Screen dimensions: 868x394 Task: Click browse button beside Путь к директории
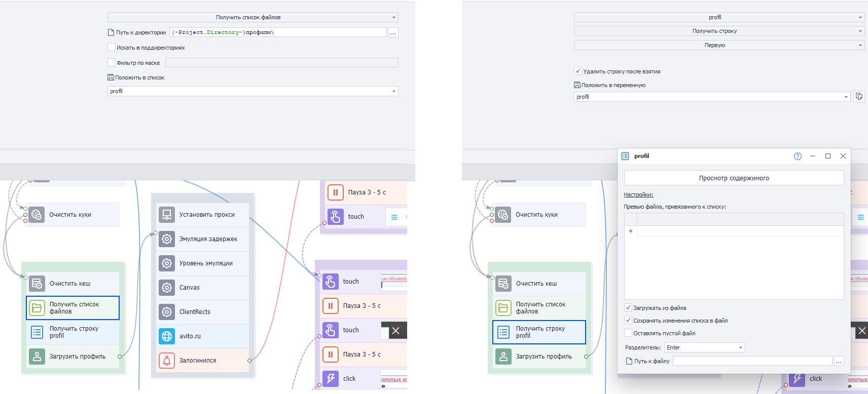[x=393, y=32]
